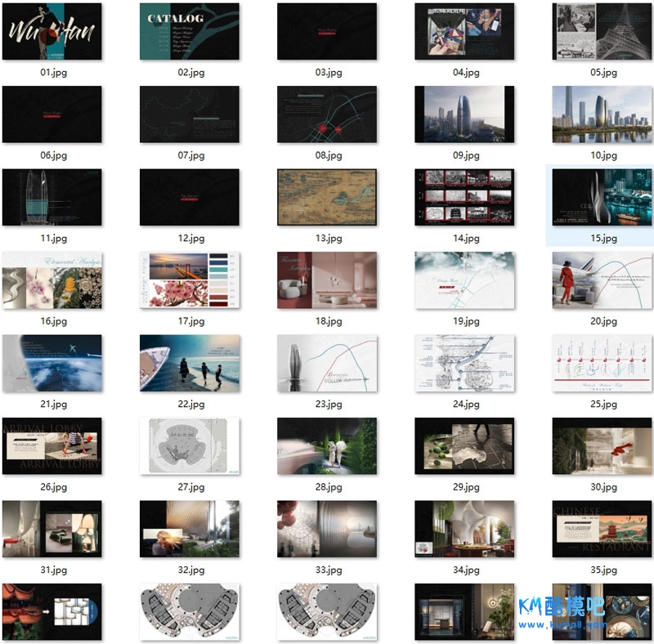
Task: Select the 35.jpg Chinese Restaurant thumbnail
Action: tap(602, 529)
